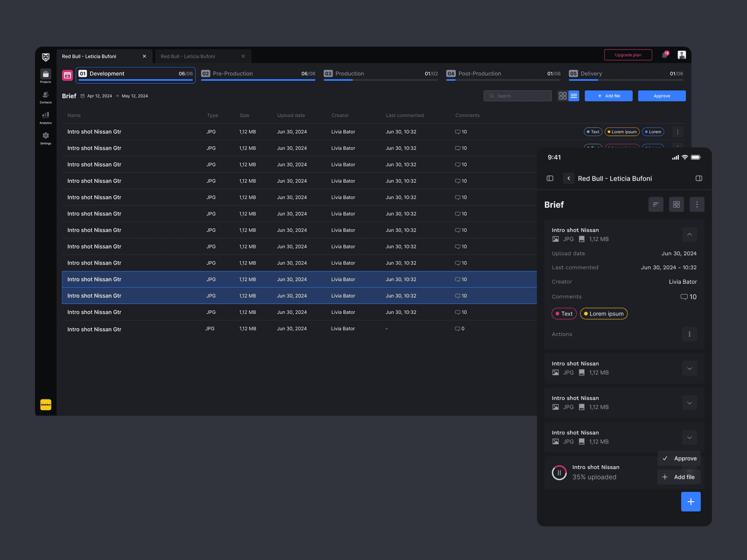Screen dimensions: 747x560
Task: Click the Delivery stage progress bar
Action: click(x=626, y=80)
